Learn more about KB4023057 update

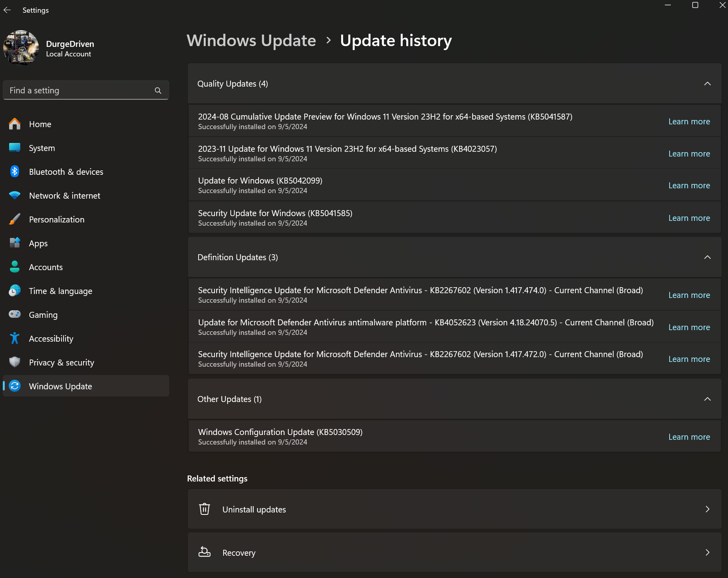(689, 154)
